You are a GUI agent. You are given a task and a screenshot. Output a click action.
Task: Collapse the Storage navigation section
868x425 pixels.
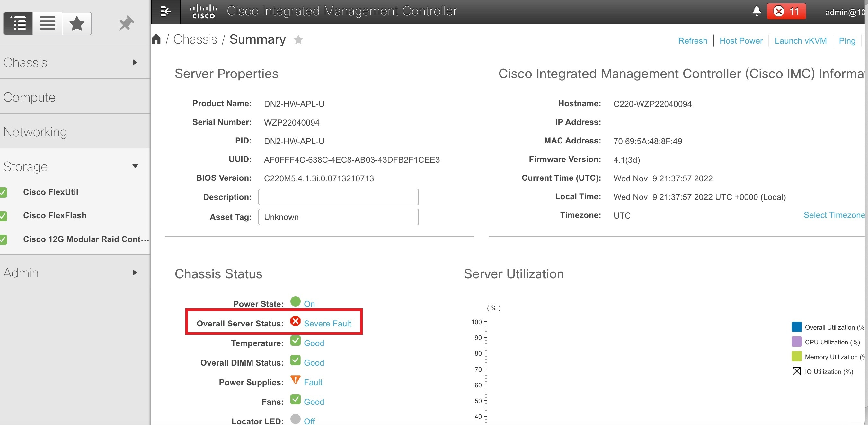pos(135,166)
